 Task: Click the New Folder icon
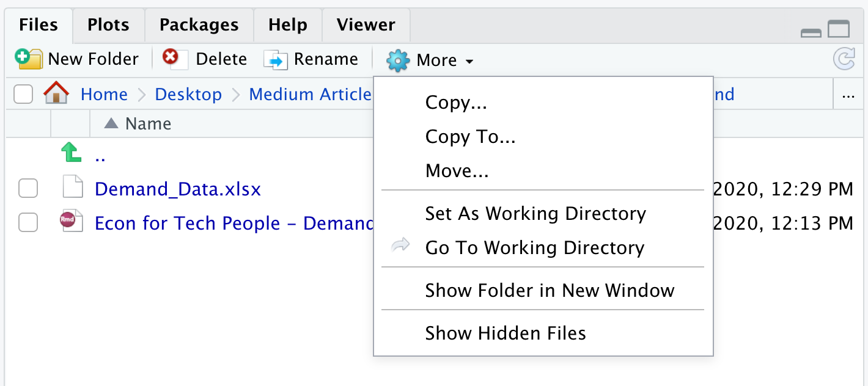[x=28, y=59]
